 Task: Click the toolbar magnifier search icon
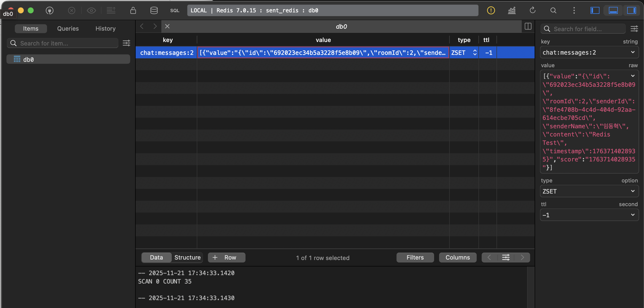553,10
